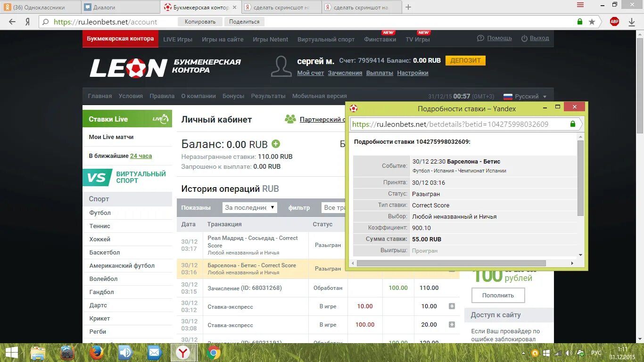Click the partner program people icon
Image resolution: width=644 pixels, height=362 pixels.
point(290,119)
